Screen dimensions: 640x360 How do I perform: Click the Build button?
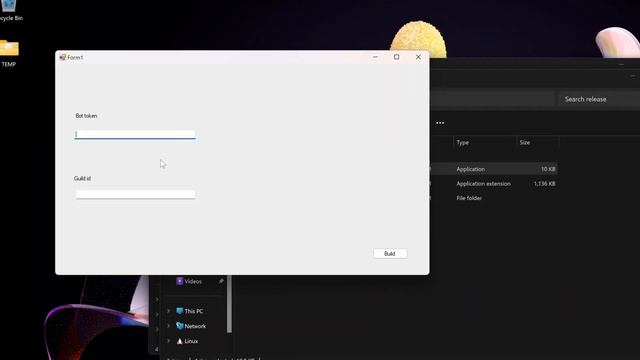pyautogui.click(x=390, y=253)
